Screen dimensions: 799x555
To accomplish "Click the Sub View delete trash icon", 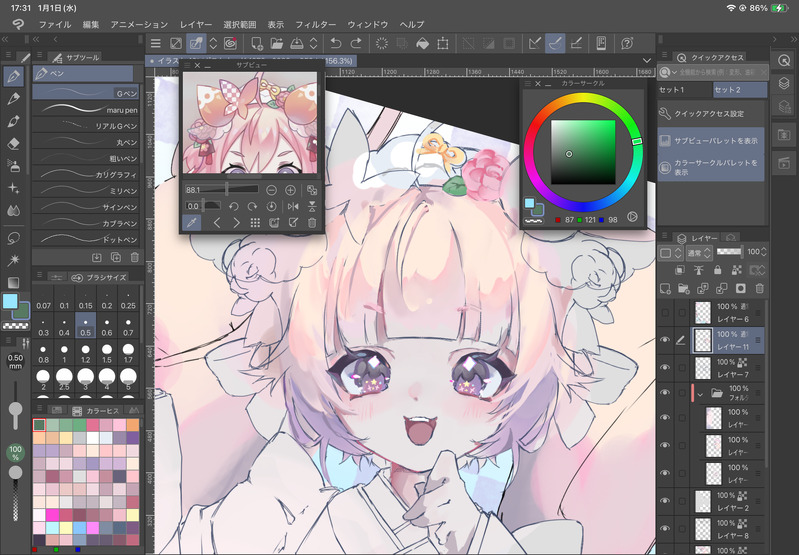I will pyautogui.click(x=312, y=223).
